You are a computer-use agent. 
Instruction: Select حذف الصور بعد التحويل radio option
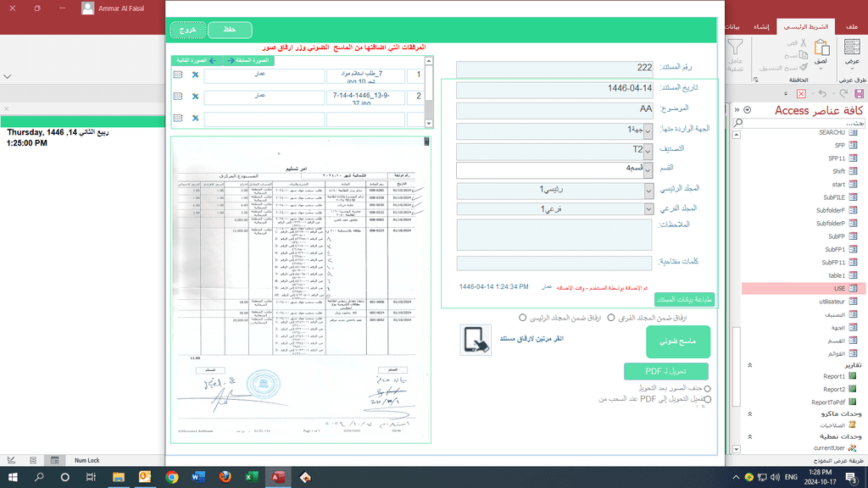point(708,388)
